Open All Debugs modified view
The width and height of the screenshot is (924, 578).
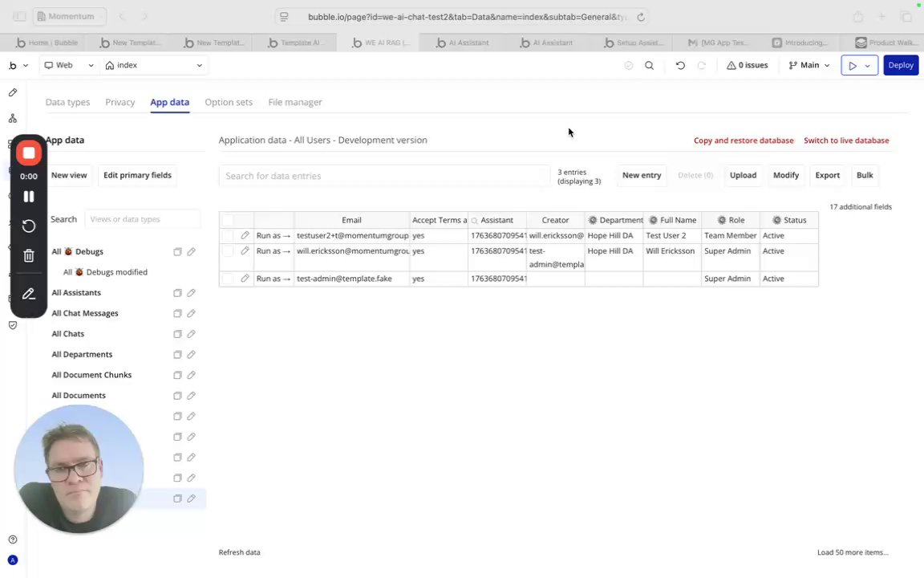coord(106,272)
